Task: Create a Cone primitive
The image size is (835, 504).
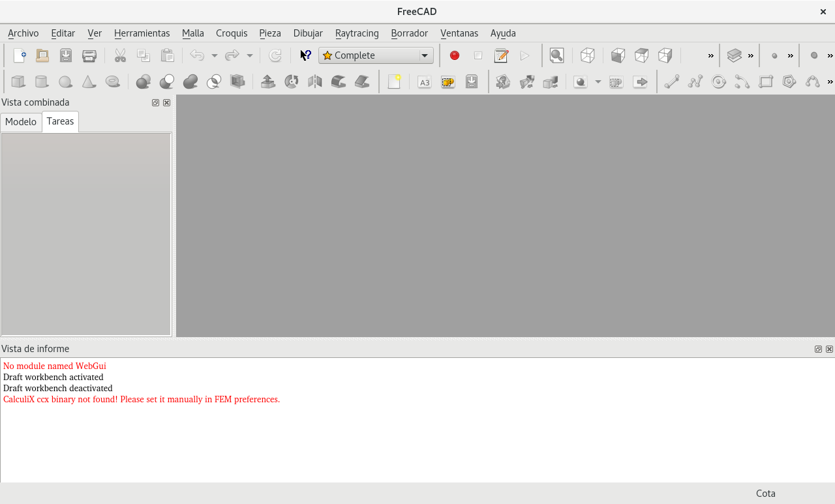Action: tap(89, 82)
